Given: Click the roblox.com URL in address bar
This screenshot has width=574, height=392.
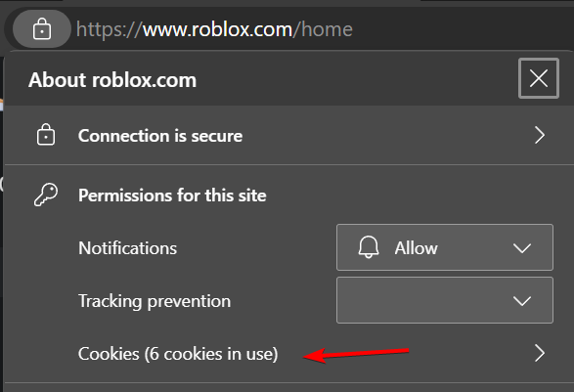Looking at the screenshot, I should (x=217, y=29).
